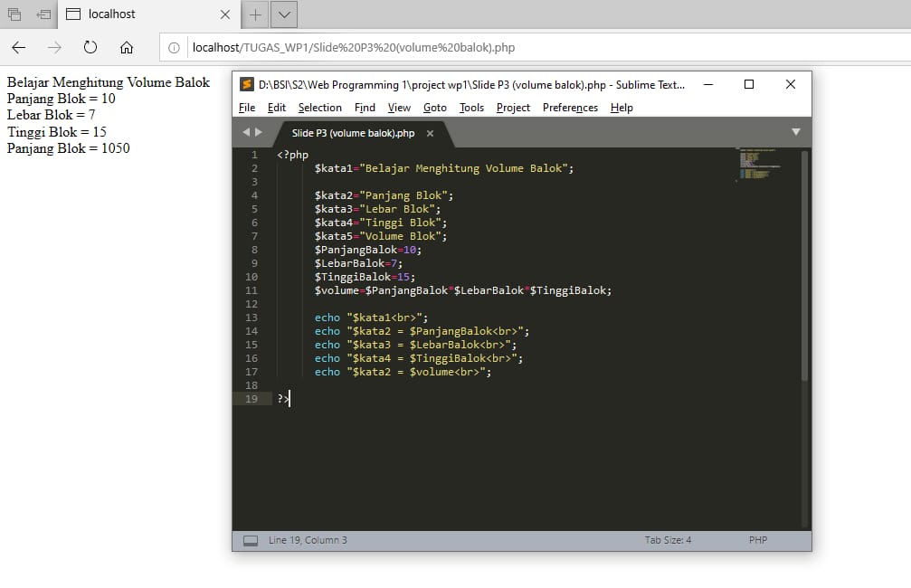Open the View menu
Image resolution: width=911 pixels, height=588 pixels.
point(399,108)
